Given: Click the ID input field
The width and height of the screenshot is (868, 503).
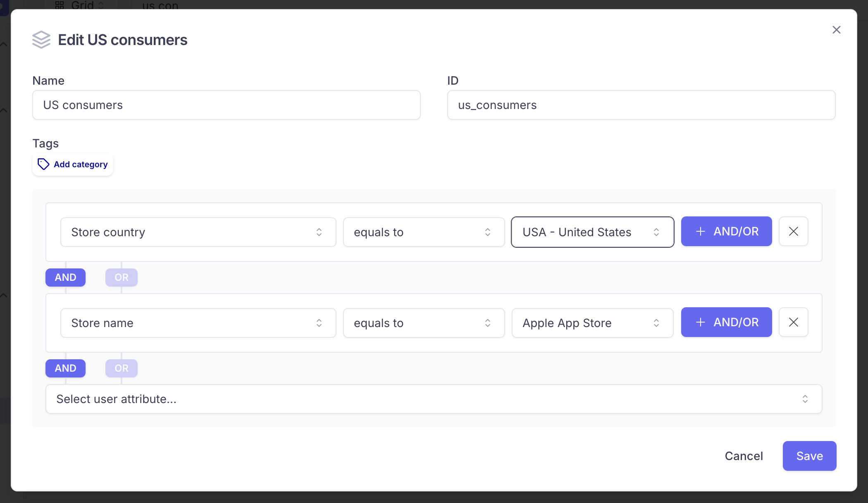Looking at the screenshot, I should 641,105.
